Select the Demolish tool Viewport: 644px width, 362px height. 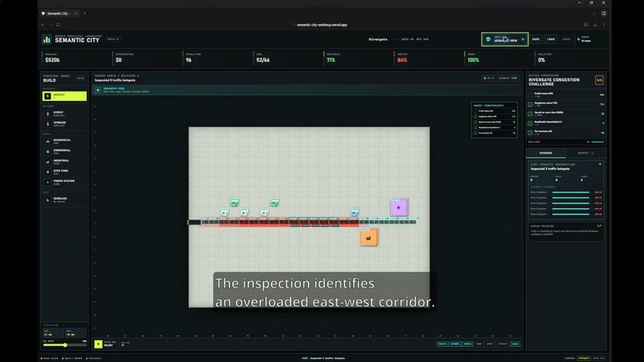[x=65, y=200]
